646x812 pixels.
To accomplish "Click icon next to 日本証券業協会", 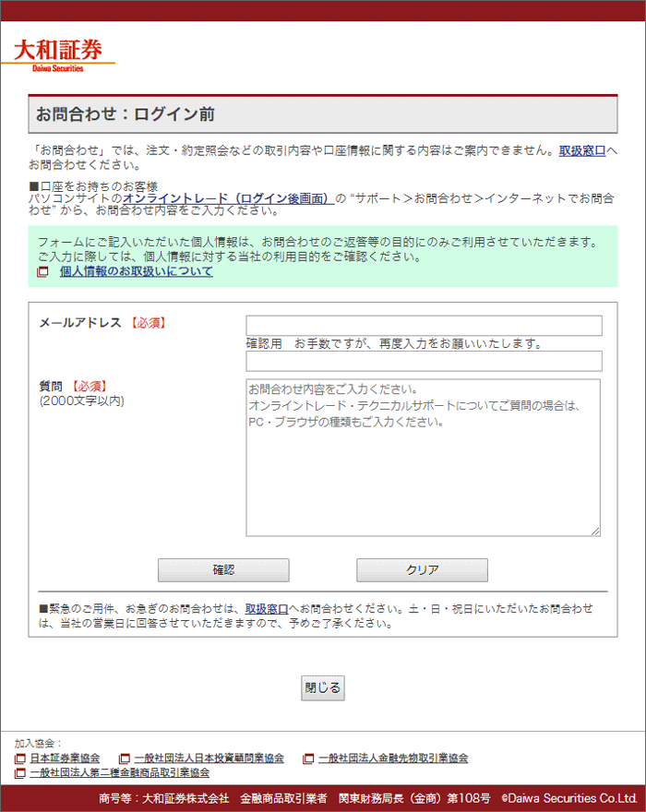I will coord(19,758).
